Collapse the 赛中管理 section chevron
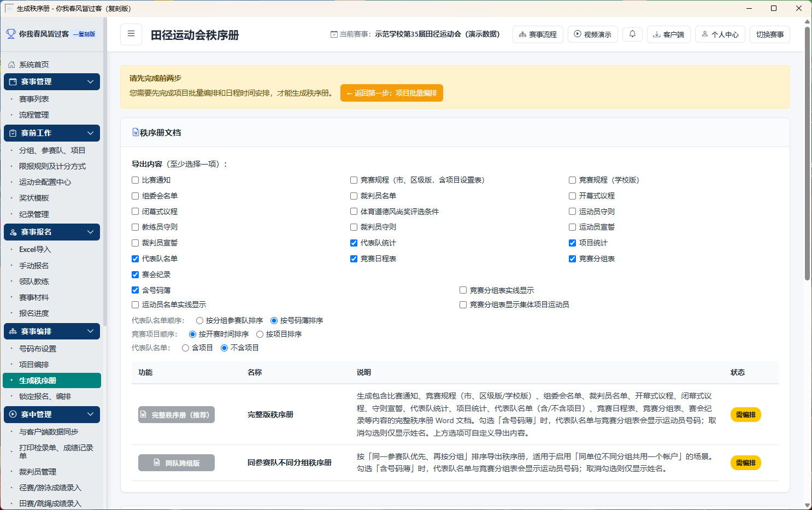 [x=90, y=414]
